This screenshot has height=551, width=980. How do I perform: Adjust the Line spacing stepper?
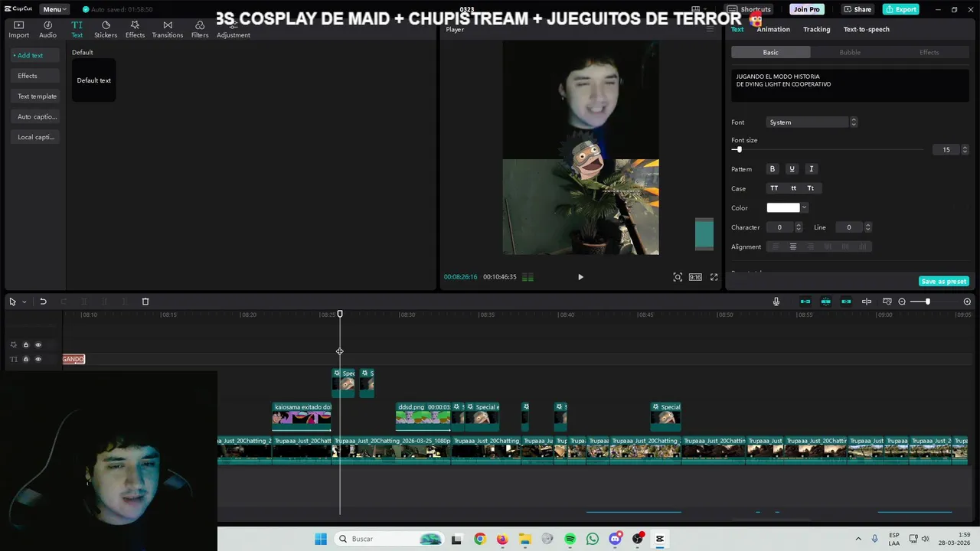[x=867, y=227]
